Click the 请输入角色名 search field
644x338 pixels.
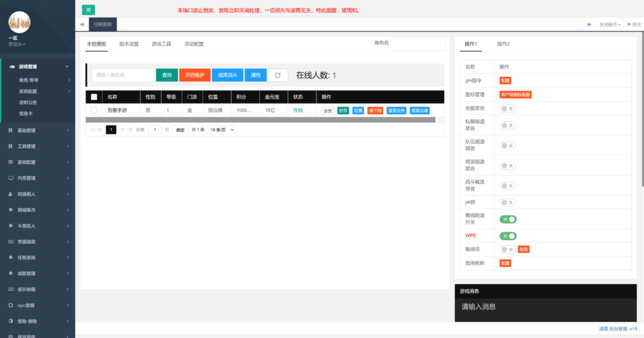[123, 75]
